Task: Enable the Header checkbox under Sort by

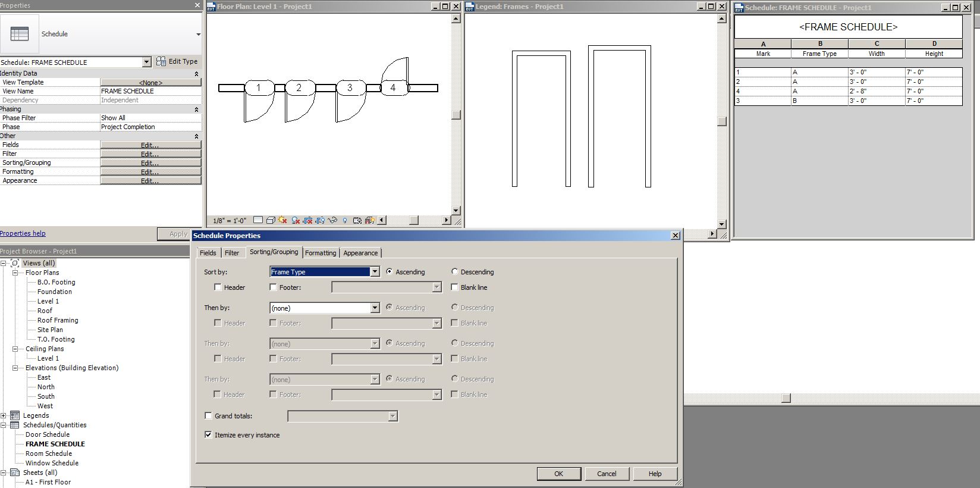Action: (218, 287)
